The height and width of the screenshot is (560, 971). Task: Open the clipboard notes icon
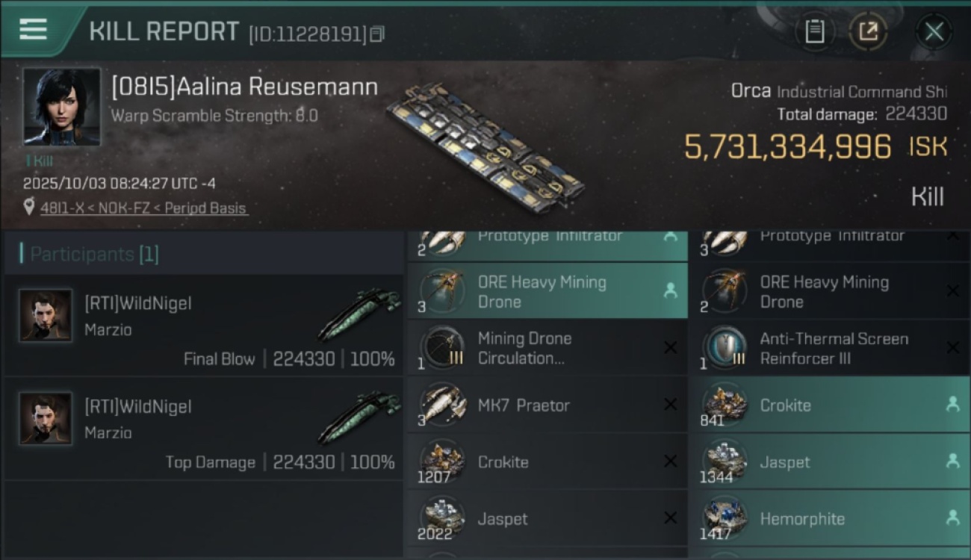coord(814,31)
